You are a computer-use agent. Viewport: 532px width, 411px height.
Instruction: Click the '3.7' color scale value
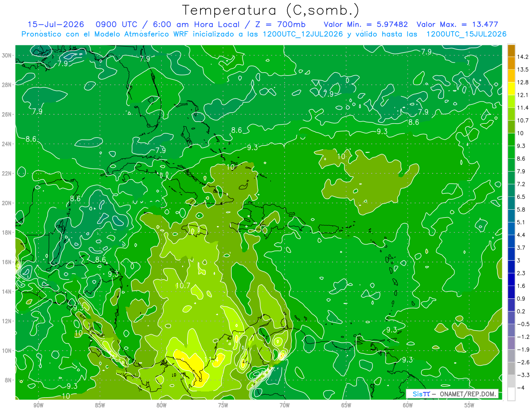522,247
